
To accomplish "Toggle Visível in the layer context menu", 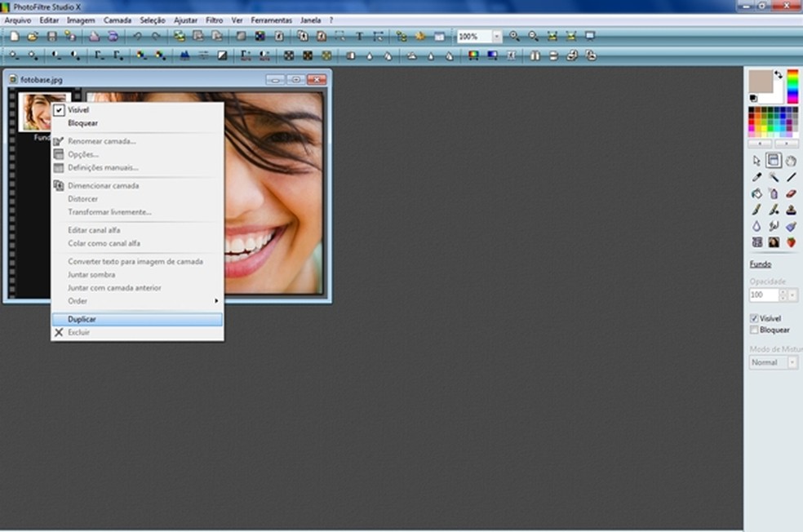I will 78,109.
